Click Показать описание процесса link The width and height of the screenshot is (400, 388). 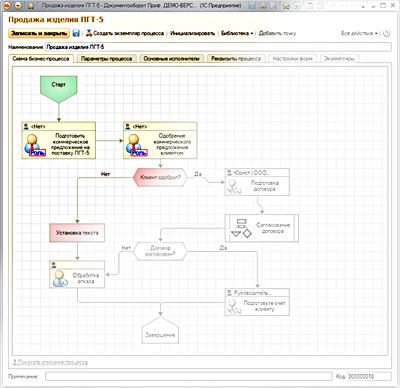(50, 362)
